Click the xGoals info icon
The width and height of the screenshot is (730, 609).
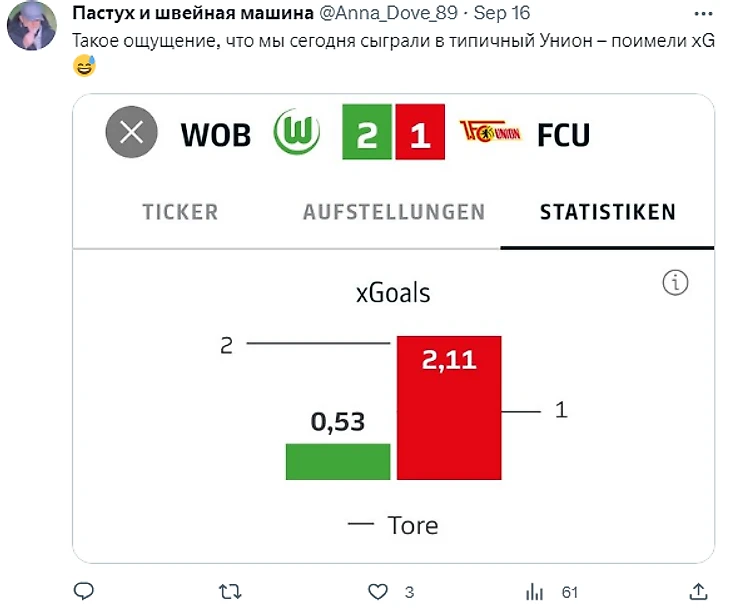676,283
